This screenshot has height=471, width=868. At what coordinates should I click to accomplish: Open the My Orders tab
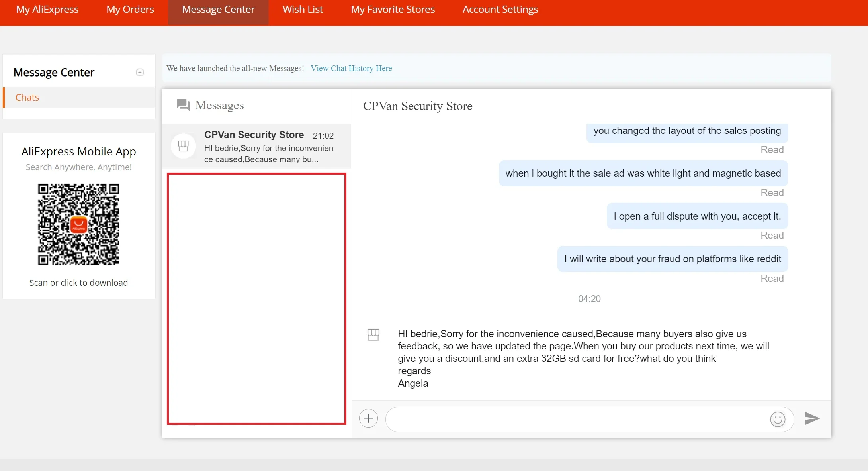click(x=130, y=10)
